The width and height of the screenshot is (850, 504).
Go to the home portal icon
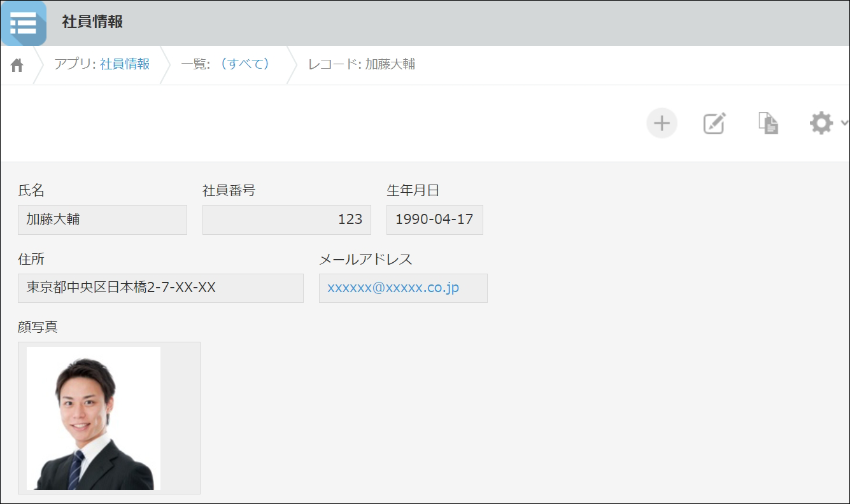pyautogui.click(x=17, y=65)
